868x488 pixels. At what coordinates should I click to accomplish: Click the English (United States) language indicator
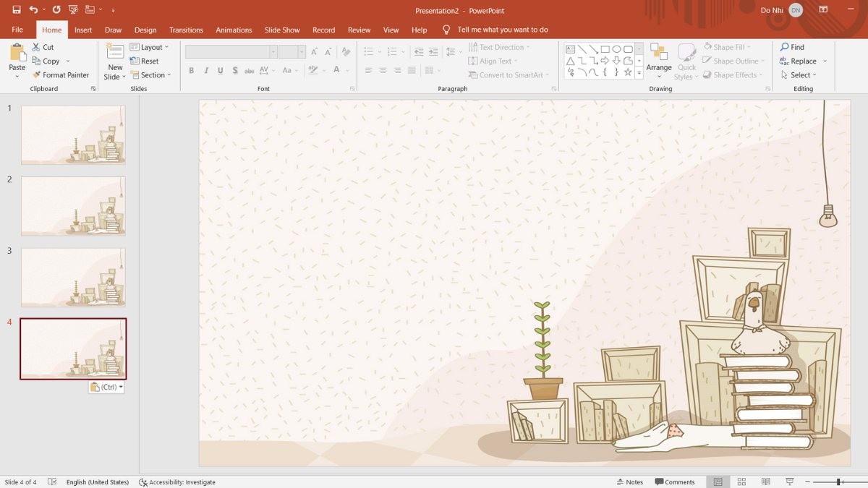tap(98, 482)
